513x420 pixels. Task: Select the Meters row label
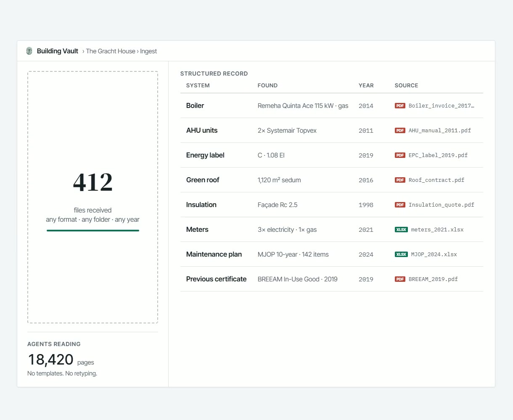[x=197, y=230]
